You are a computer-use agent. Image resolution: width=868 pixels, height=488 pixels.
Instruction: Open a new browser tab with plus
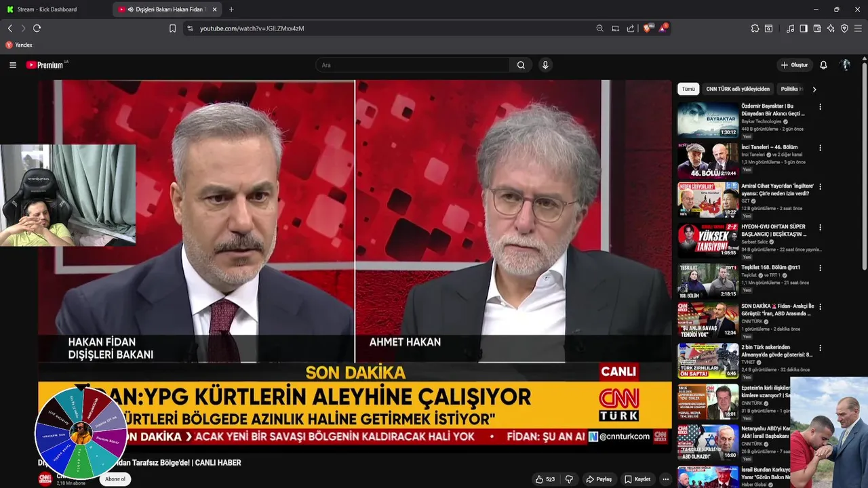coord(231,9)
